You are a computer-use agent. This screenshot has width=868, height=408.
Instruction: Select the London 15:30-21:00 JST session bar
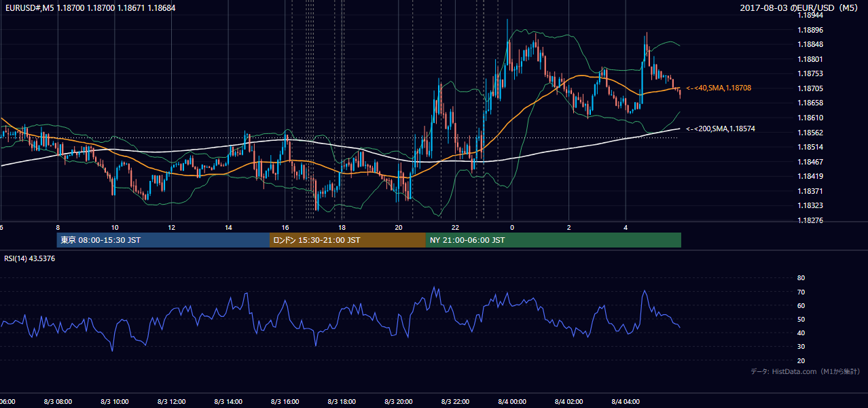348,240
